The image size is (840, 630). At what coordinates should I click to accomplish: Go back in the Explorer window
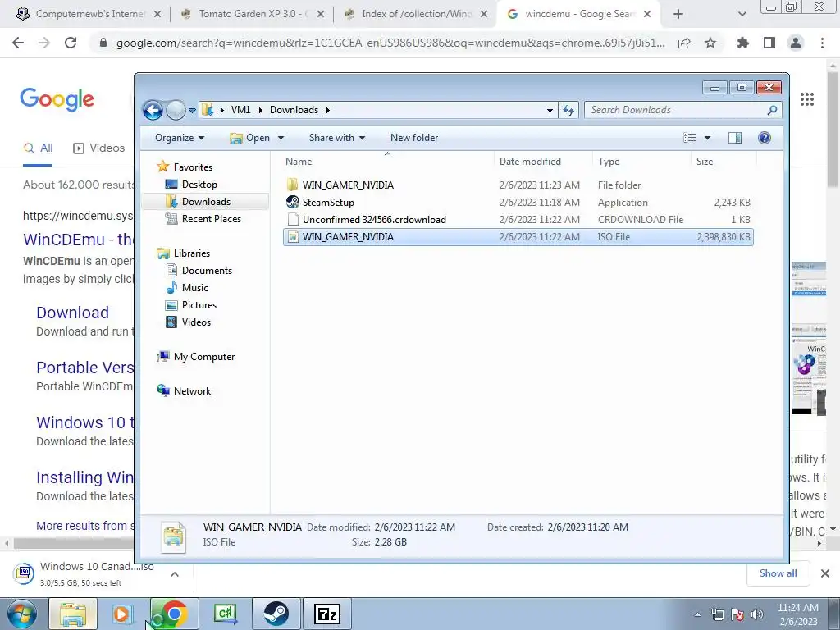point(153,111)
